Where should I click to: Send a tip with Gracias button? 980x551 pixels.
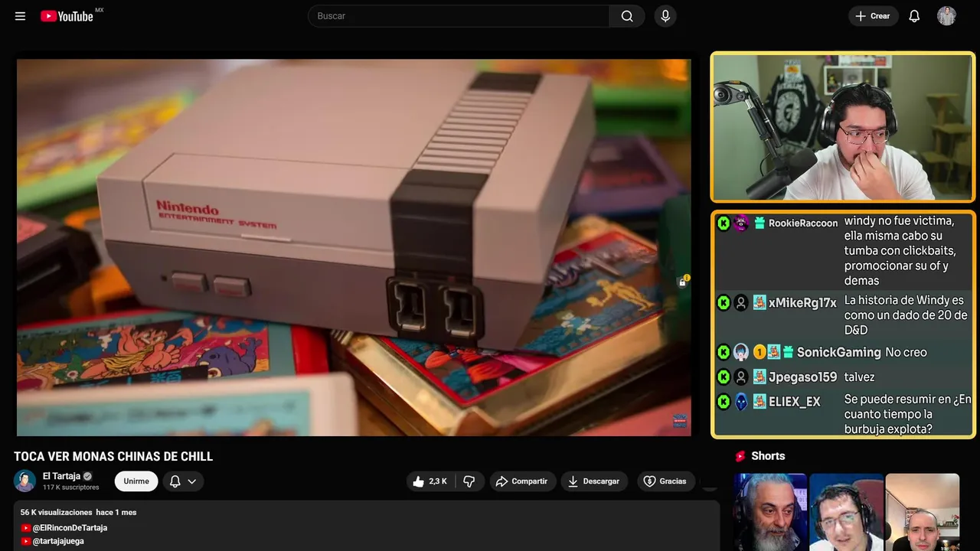(665, 481)
